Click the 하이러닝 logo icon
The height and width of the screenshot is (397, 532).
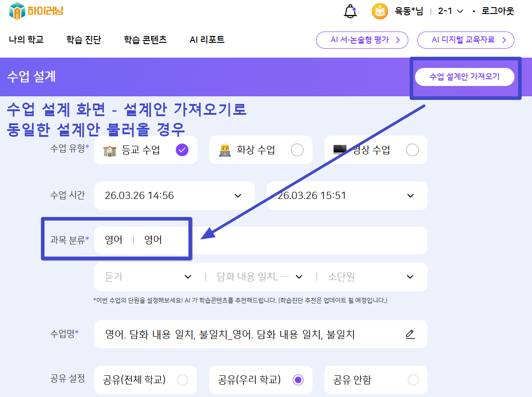18,11
